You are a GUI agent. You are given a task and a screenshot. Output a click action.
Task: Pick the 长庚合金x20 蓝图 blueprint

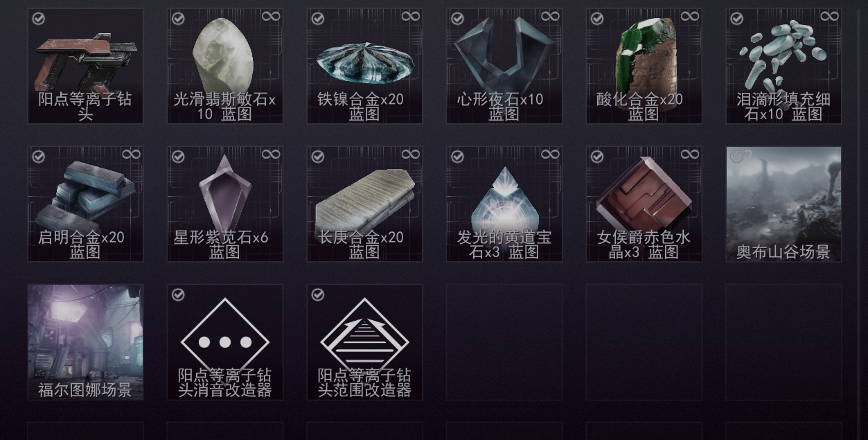click(364, 204)
